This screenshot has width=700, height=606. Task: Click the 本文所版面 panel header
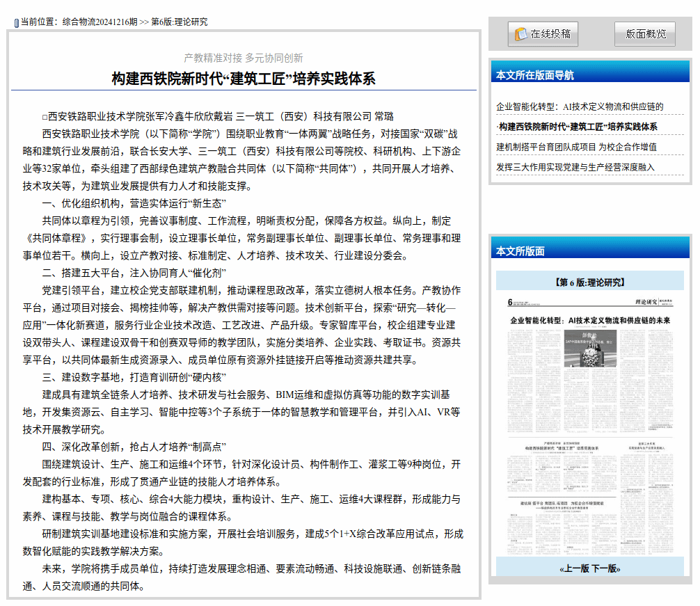[x=520, y=251]
